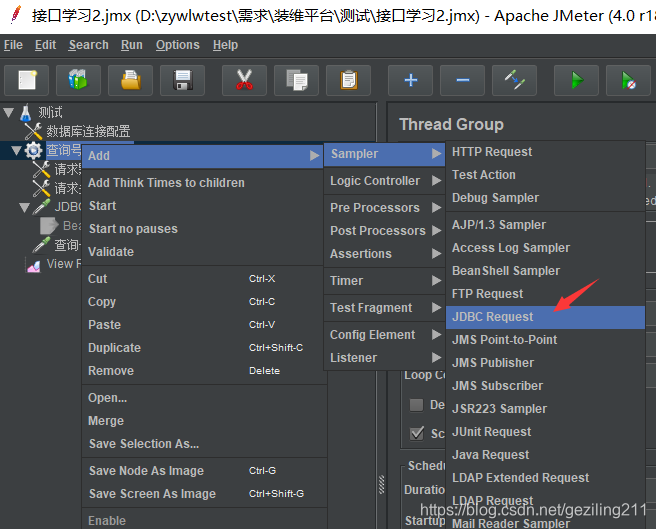
Task: Click the Cut scissors icon
Action: (244, 80)
